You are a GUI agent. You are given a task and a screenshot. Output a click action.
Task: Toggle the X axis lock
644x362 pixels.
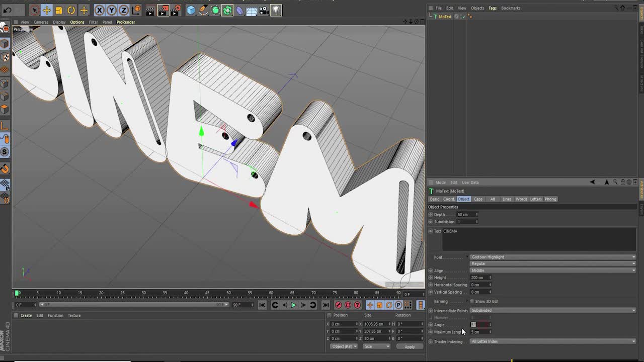tap(100, 10)
